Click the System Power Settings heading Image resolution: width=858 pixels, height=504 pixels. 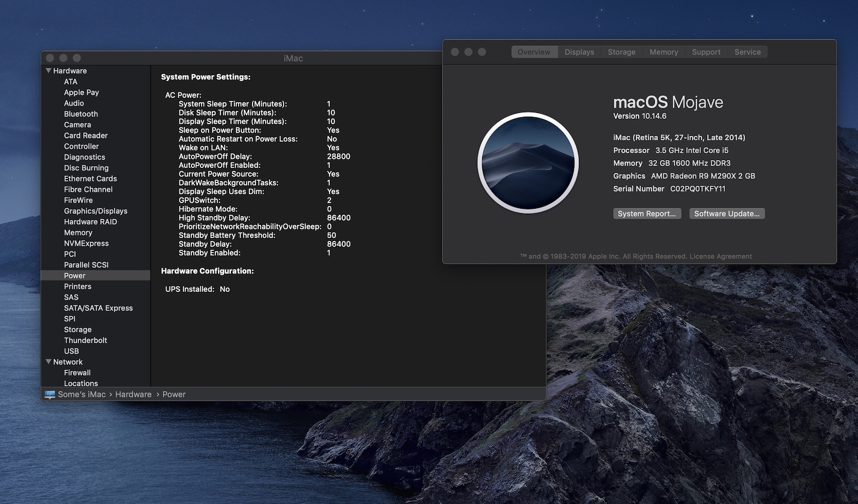tap(206, 77)
